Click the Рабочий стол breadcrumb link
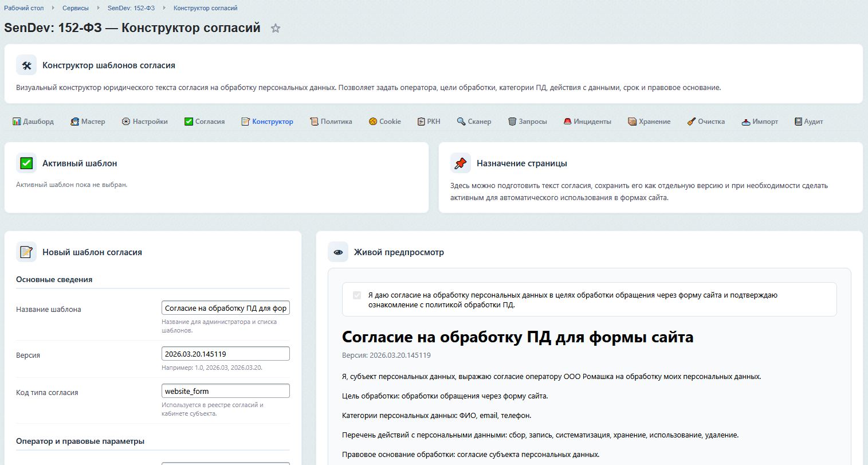The height and width of the screenshot is (465, 868). coord(23,8)
